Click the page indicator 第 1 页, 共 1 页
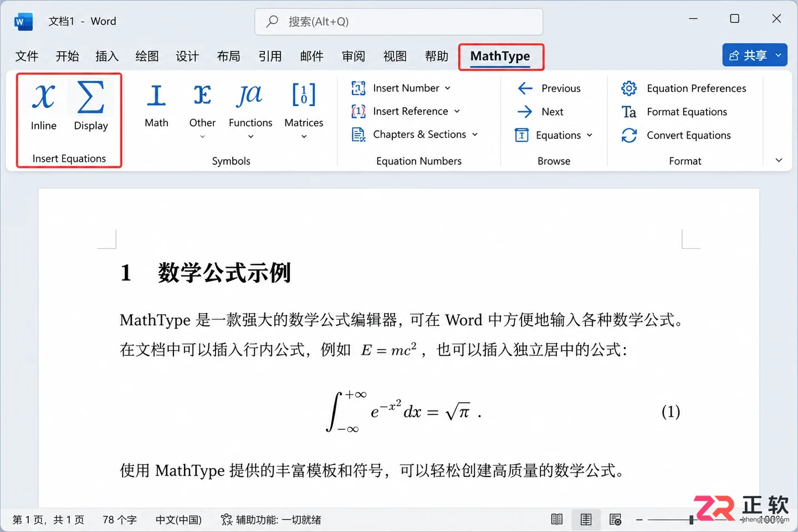The width and height of the screenshot is (798, 532). coord(48,520)
